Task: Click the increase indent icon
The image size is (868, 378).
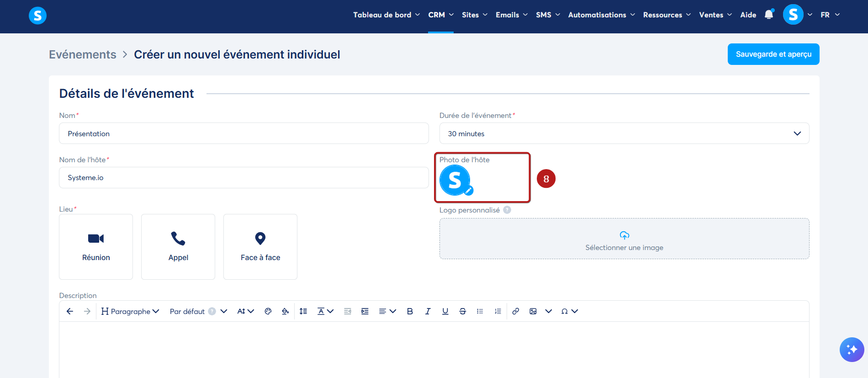Action: [x=365, y=311]
